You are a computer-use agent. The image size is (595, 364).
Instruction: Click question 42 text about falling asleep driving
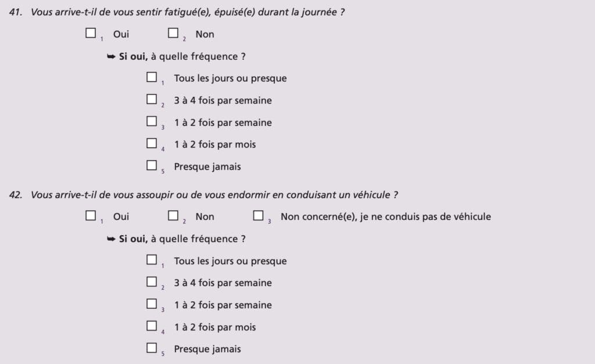click(x=214, y=194)
